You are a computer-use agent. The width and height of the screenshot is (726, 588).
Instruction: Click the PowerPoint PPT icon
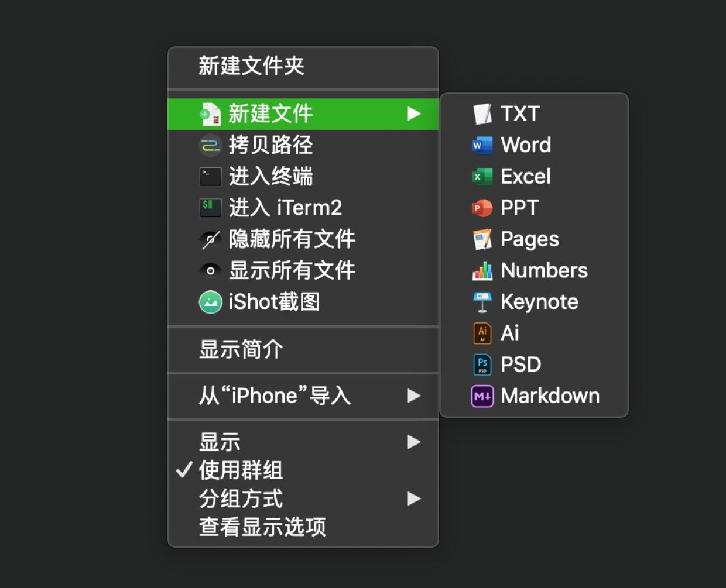(x=482, y=208)
